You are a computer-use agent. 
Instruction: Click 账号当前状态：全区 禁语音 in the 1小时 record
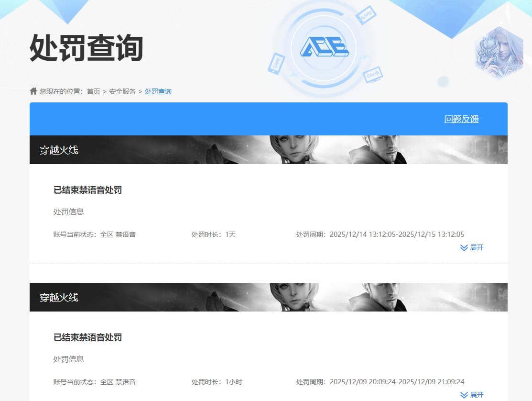(x=94, y=382)
